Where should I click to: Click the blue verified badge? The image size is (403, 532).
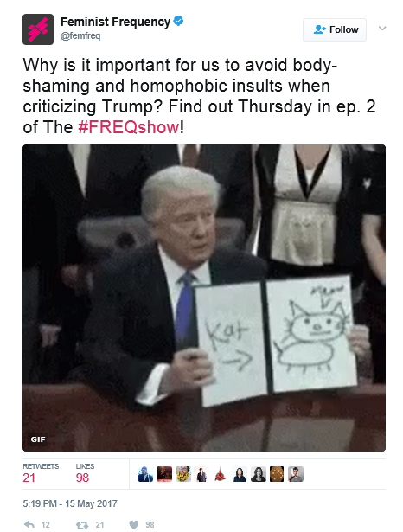178,22
